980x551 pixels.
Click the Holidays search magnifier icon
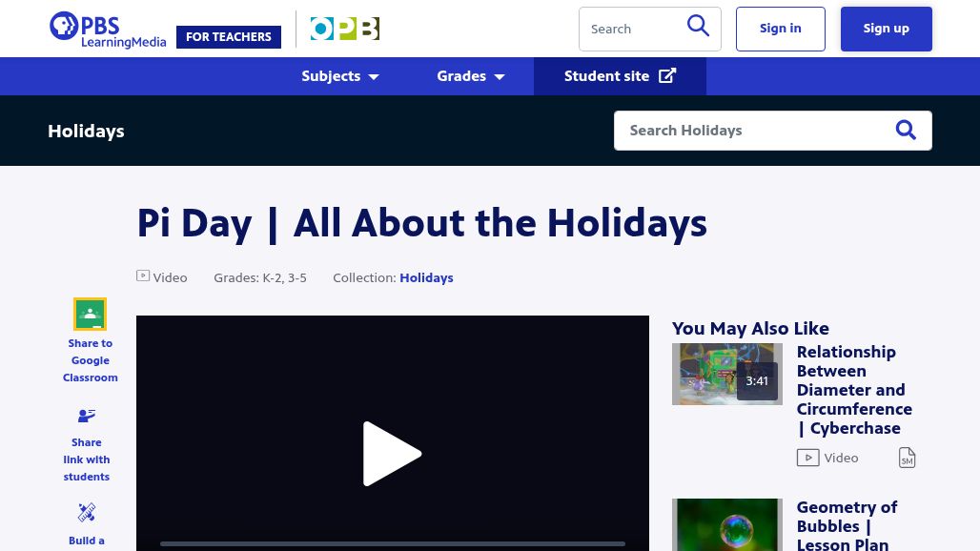click(x=906, y=130)
